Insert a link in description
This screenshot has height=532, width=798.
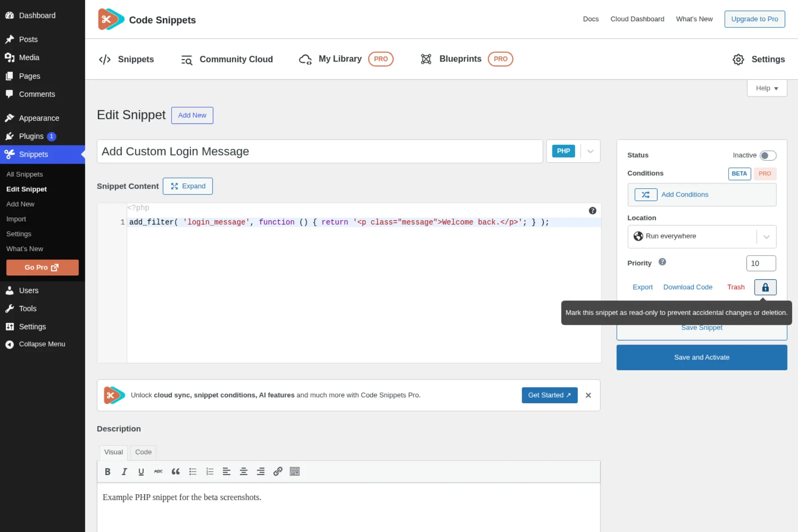pyautogui.click(x=278, y=471)
